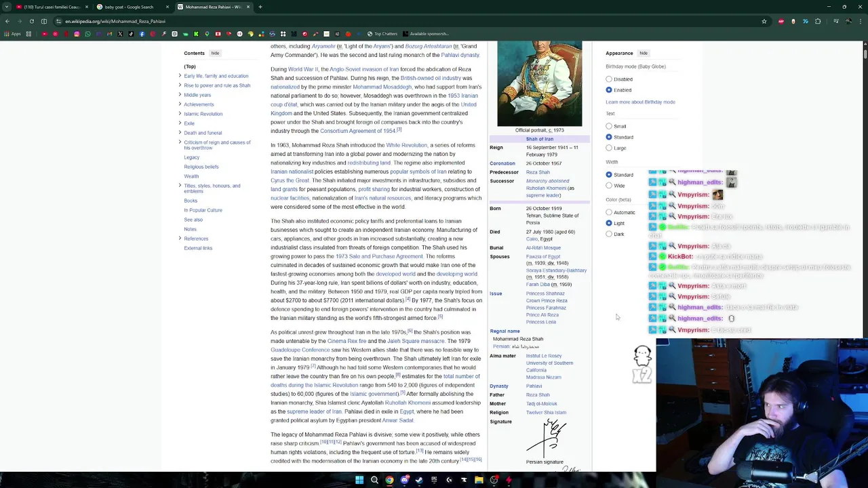Expand the Middle years section

[180, 95]
